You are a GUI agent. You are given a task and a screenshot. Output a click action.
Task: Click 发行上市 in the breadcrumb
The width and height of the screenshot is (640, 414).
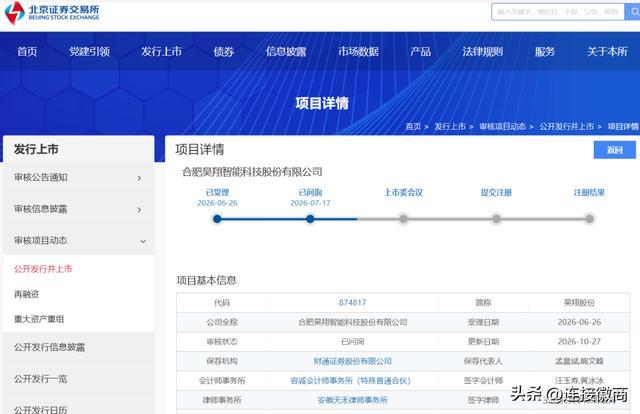(x=450, y=127)
